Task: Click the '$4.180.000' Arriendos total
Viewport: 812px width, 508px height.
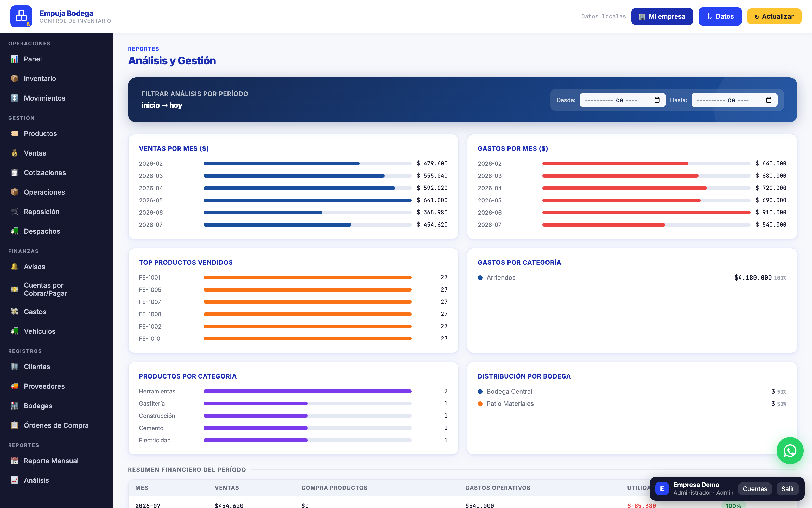Action: point(753,277)
